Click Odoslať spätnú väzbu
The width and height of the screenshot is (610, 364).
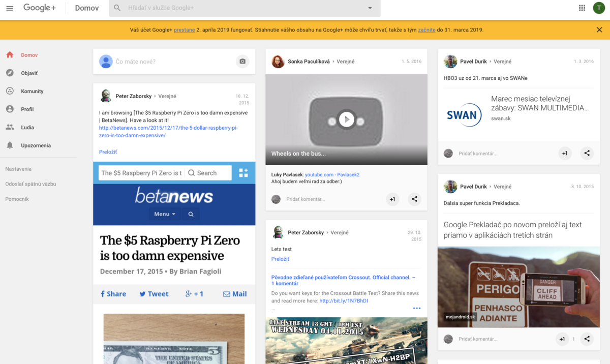[x=30, y=184]
